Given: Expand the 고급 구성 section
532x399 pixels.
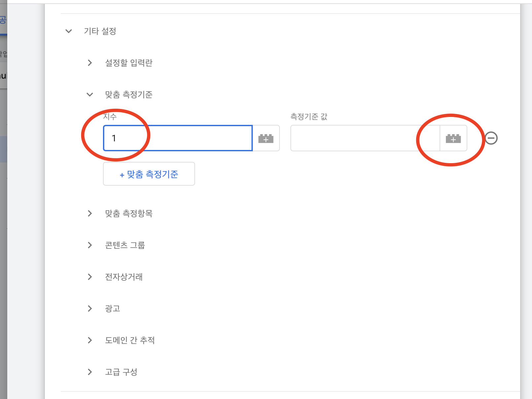Looking at the screenshot, I should tap(89, 372).
